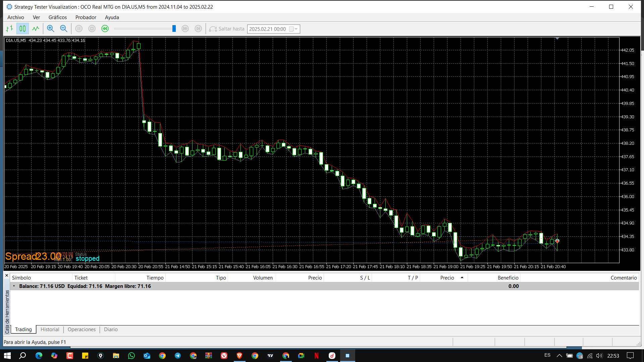Viewport: 644px width, 362px height.
Task: Click the Spread 23.00 indicator label
Action: coord(33,256)
